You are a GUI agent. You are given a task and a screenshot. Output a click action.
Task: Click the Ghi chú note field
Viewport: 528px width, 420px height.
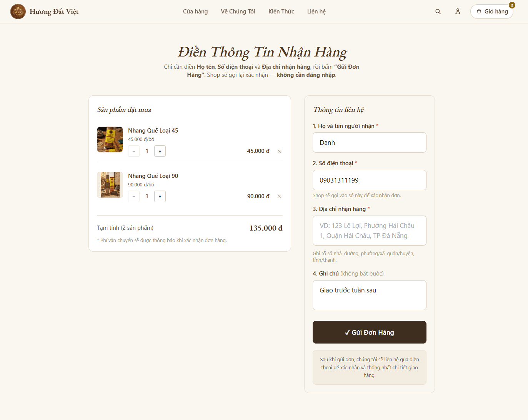pos(370,295)
